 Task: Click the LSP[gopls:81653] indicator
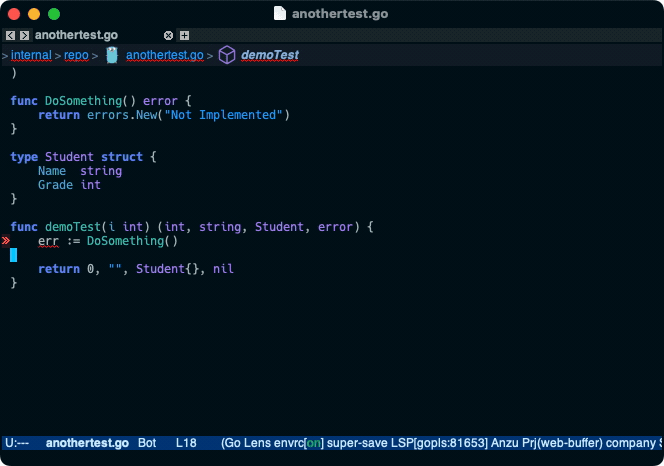(x=439, y=443)
